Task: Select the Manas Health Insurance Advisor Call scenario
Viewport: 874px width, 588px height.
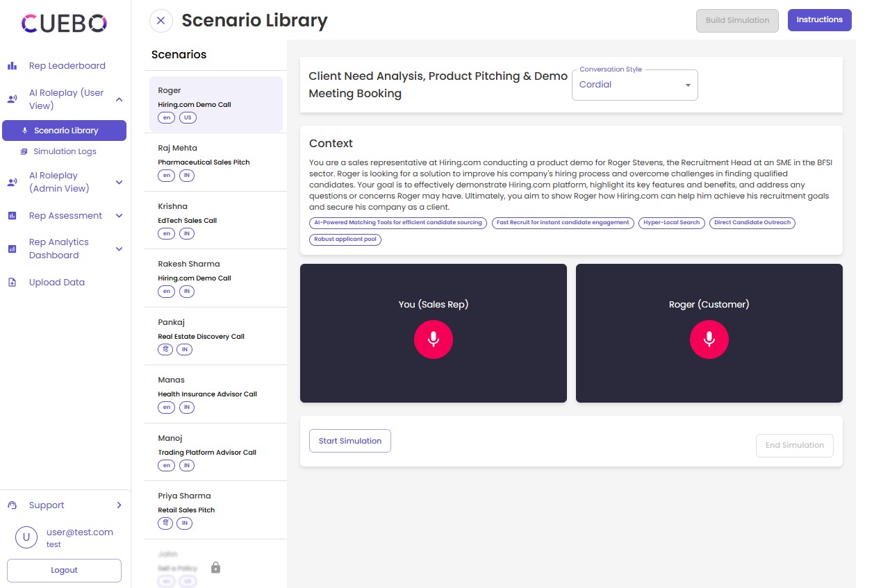Action: tap(215, 394)
